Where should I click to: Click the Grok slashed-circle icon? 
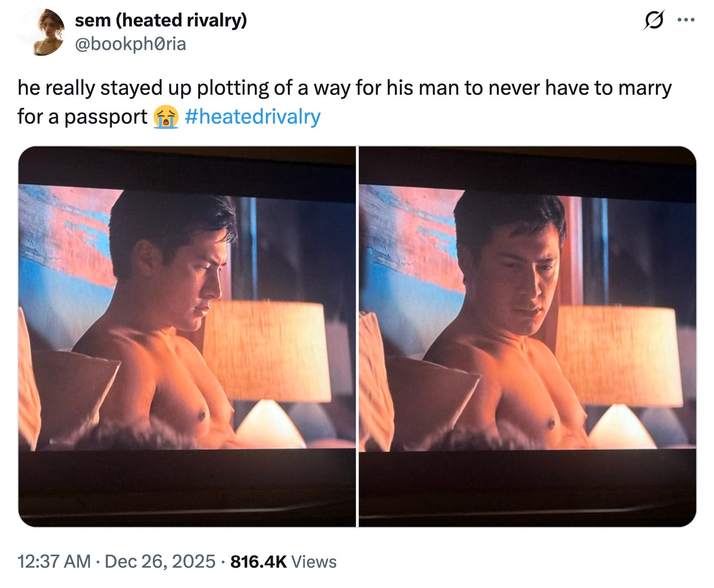[x=654, y=20]
